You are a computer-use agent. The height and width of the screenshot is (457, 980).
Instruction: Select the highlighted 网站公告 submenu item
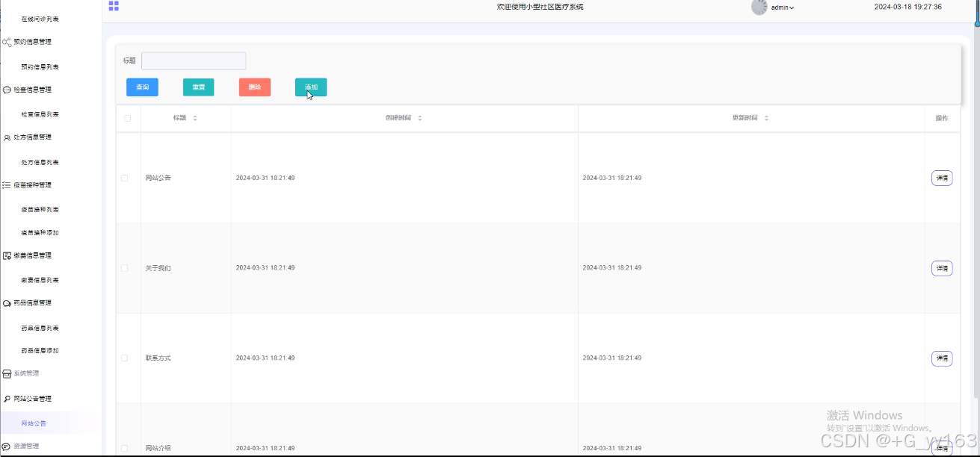[x=34, y=423]
